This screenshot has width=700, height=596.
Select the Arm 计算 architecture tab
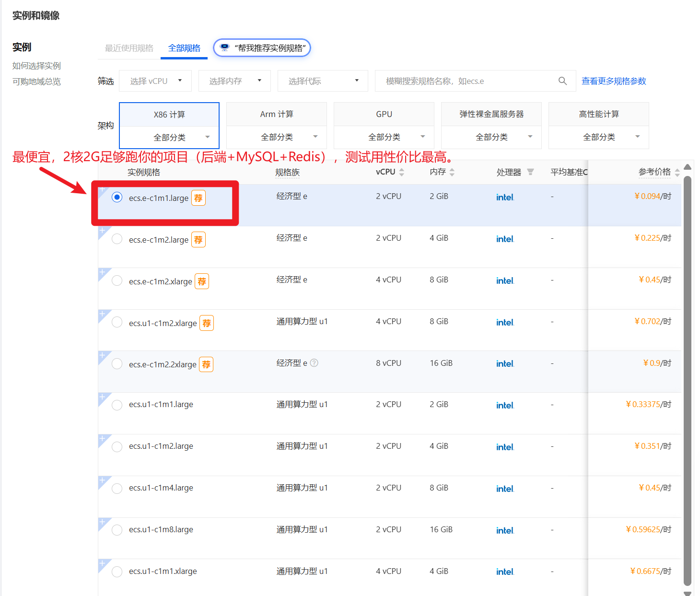[x=276, y=114]
